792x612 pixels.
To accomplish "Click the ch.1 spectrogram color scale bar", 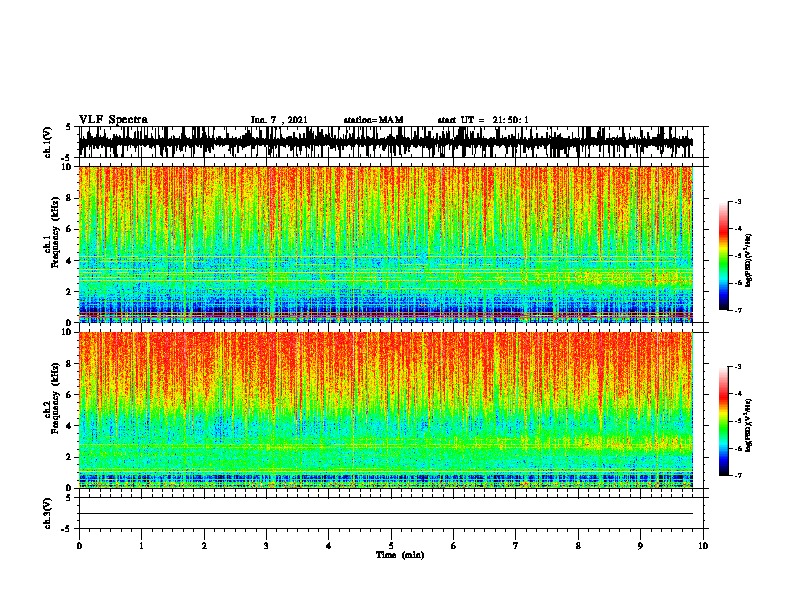I will pyautogui.click(x=724, y=256).
